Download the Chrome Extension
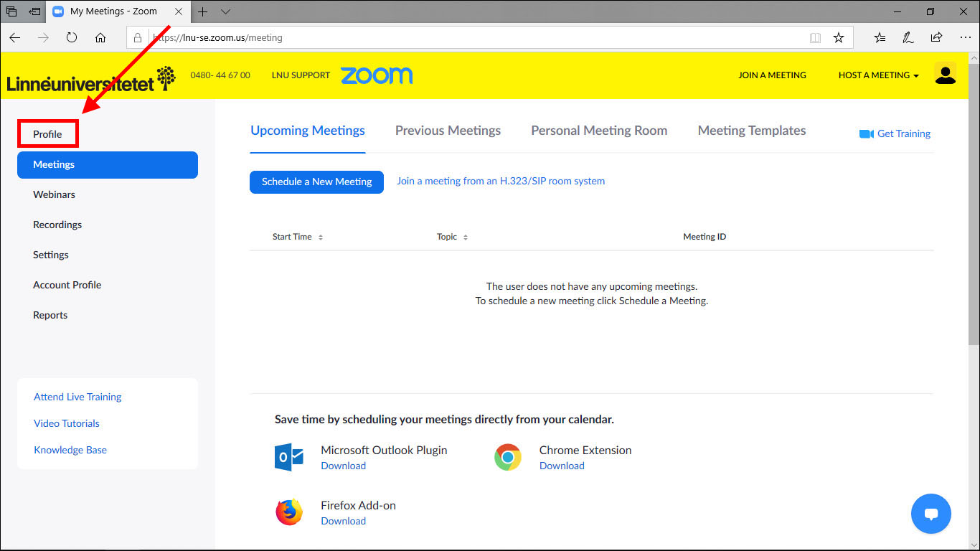The height and width of the screenshot is (551, 980). click(x=562, y=466)
